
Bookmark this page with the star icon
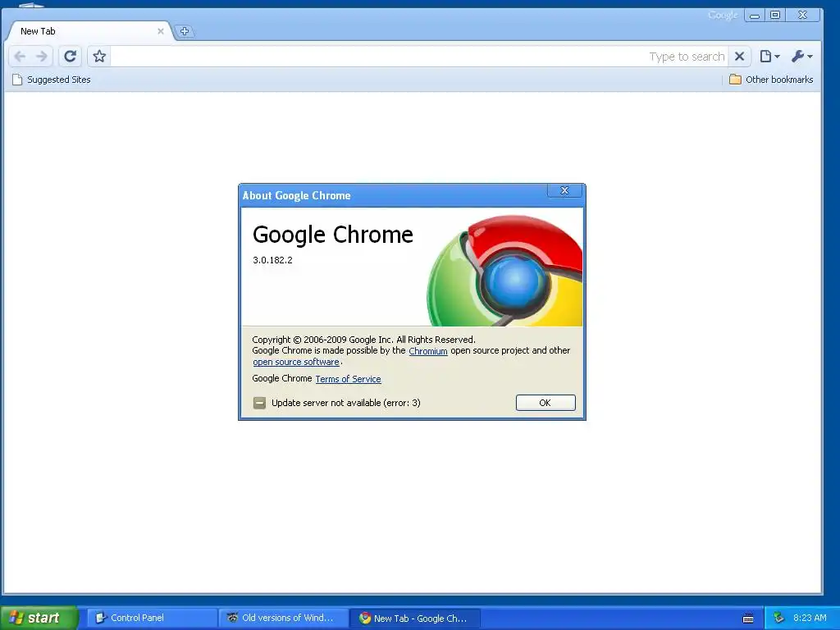coord(99,57)
